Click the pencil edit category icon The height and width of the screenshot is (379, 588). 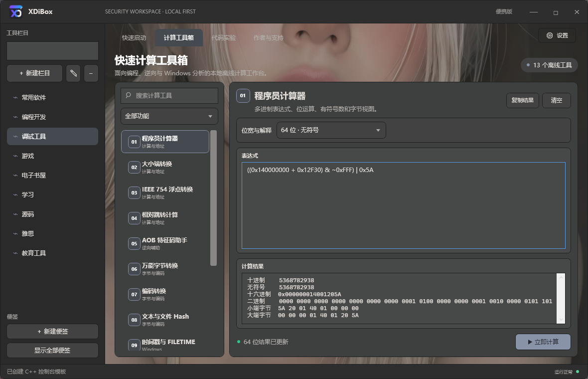tap(74, 73)
